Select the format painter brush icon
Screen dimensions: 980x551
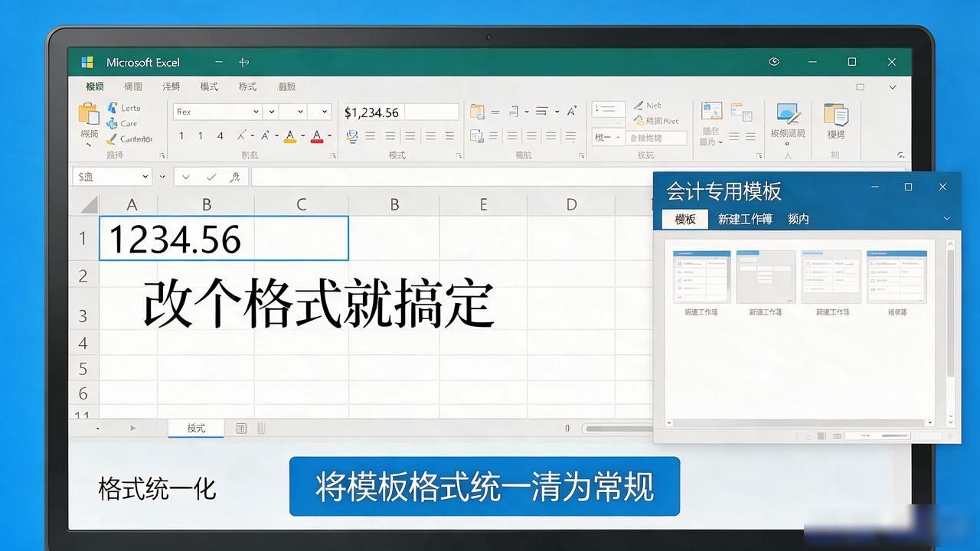(113, 139)
